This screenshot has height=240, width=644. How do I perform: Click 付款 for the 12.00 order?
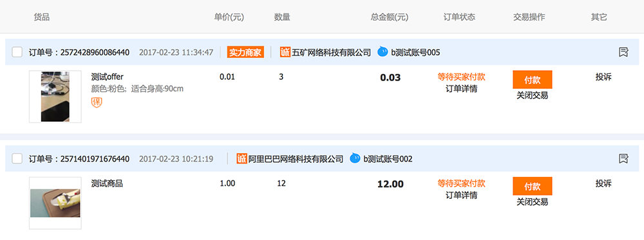point(533,186)
